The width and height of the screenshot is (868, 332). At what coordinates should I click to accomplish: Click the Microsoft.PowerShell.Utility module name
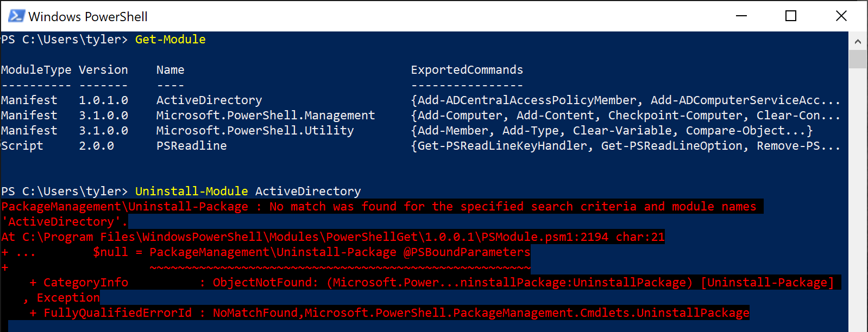coord(254,130)
